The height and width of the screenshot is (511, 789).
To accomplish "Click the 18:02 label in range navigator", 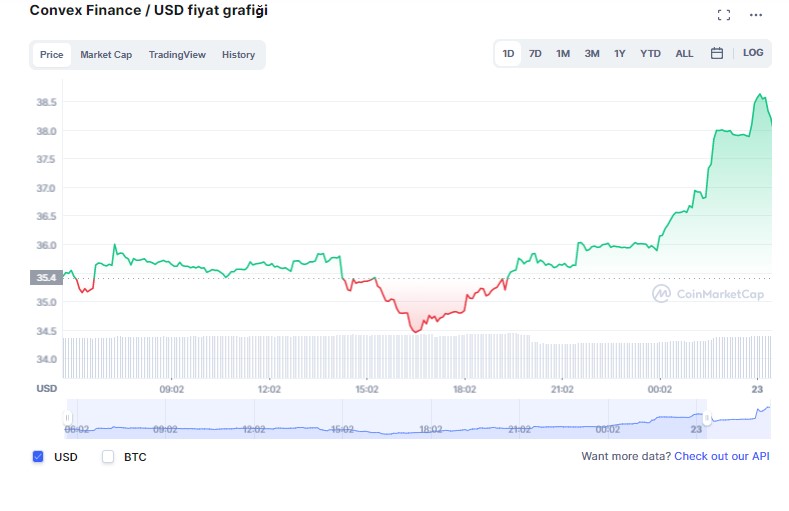I will pos(431,429).
